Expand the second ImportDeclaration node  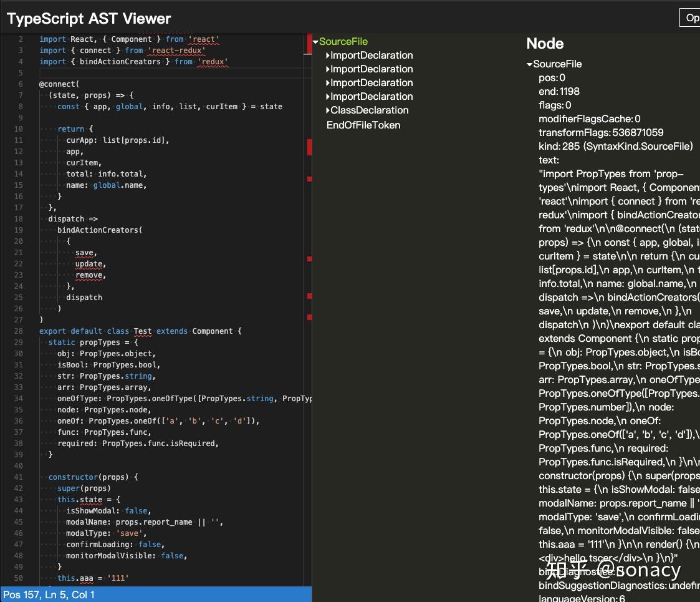[327, 69]
